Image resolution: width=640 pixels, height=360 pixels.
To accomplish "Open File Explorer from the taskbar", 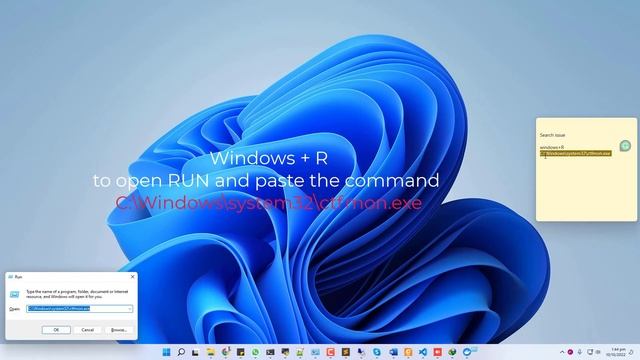I will [211, 352].
